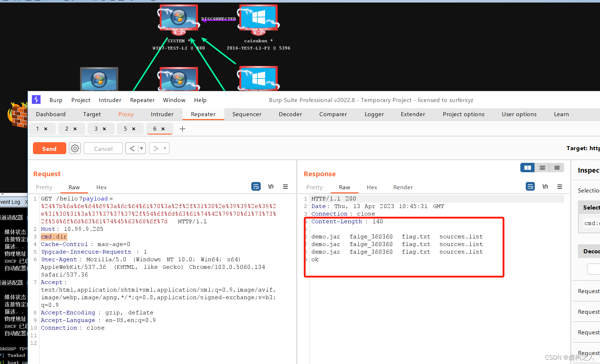600x364 pixels.
Task: Select lower Windows 10 beacon icon
Action: pyautogui.click(x=258, y=78)
